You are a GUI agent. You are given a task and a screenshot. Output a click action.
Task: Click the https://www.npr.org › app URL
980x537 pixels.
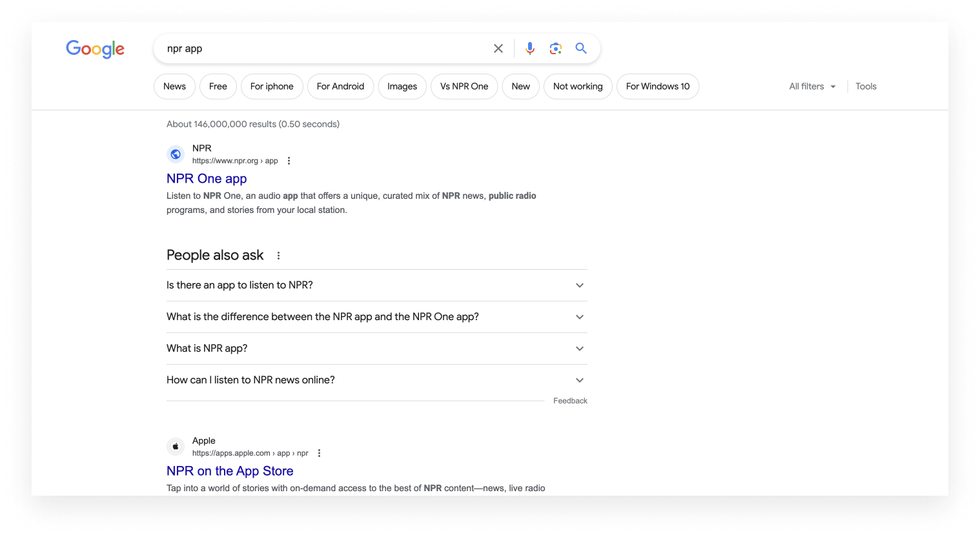pyautogui.click(x=235, y=161)
